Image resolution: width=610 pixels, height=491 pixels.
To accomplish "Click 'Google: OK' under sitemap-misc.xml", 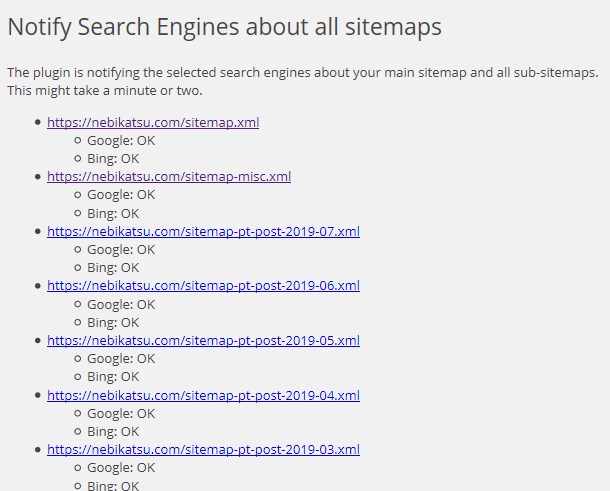I will coord(121,195).
